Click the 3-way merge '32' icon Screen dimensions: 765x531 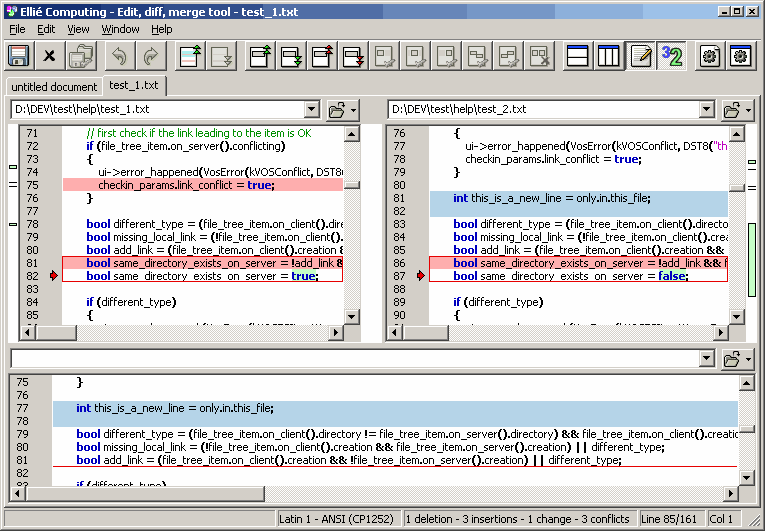pos(672,56)
